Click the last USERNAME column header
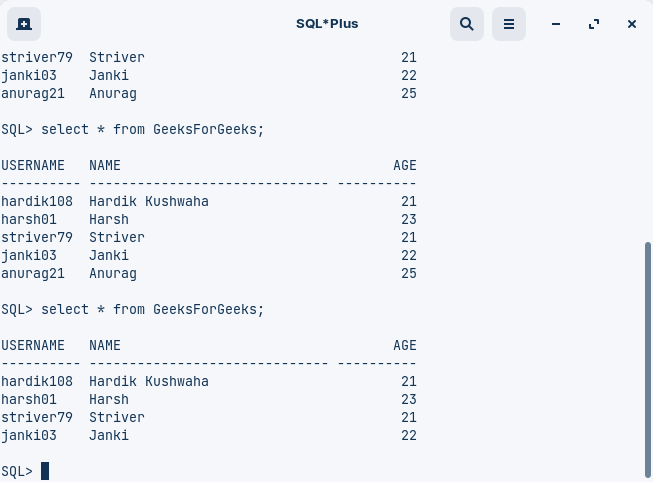 click(x=33, y=345)
